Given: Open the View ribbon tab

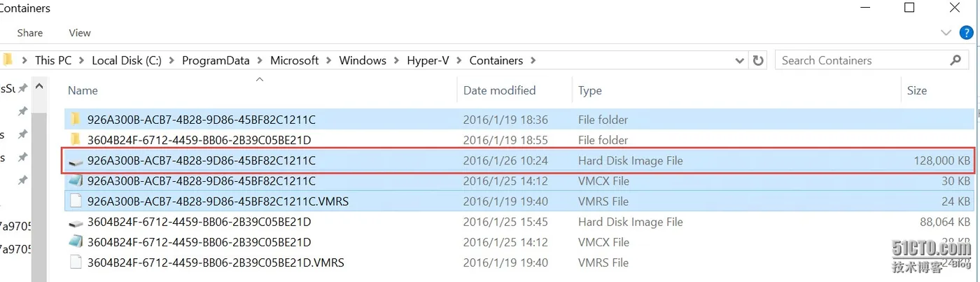Looking at the screenshot, I should point(80,33).
